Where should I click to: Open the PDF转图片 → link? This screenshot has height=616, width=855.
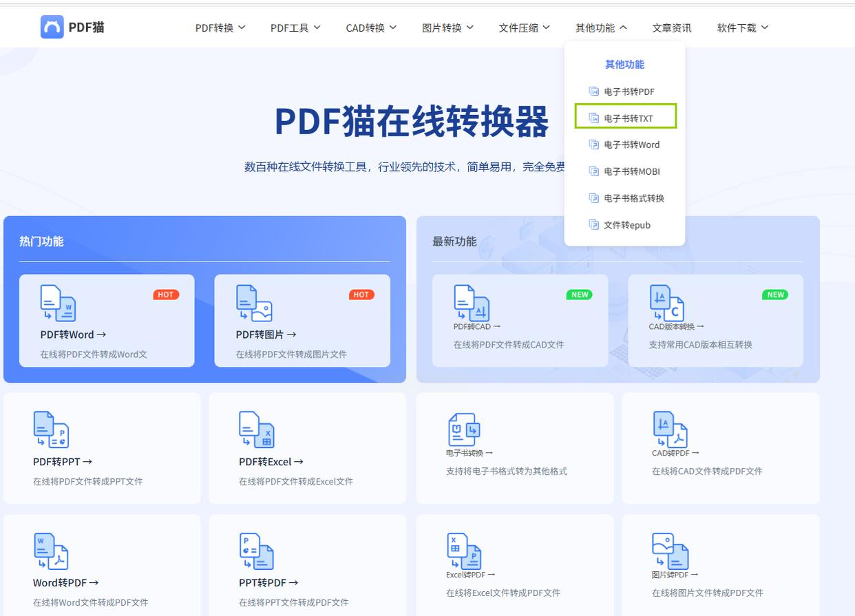[266, 334]
